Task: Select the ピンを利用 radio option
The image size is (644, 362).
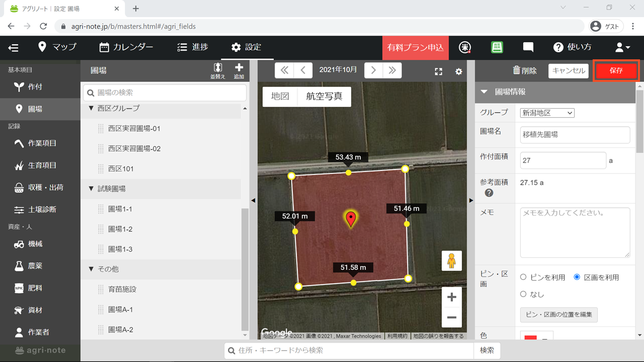Action: coord(523,277)
